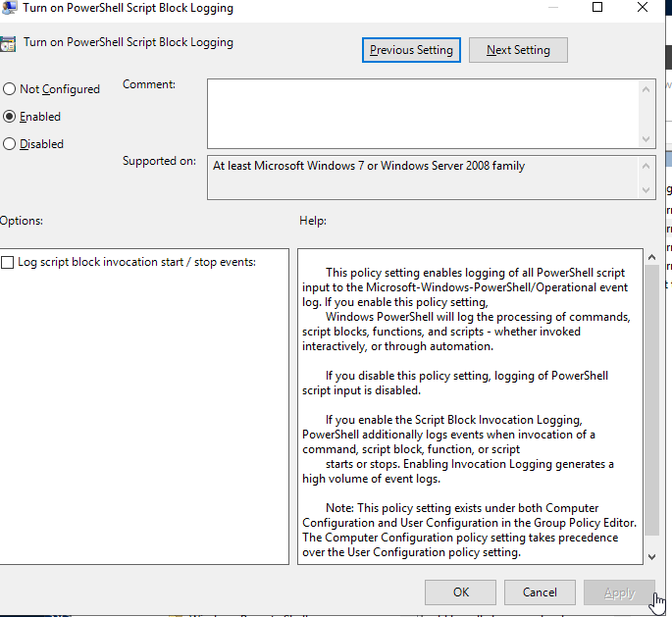Click the Help panel scrollbar thumb

652,392
